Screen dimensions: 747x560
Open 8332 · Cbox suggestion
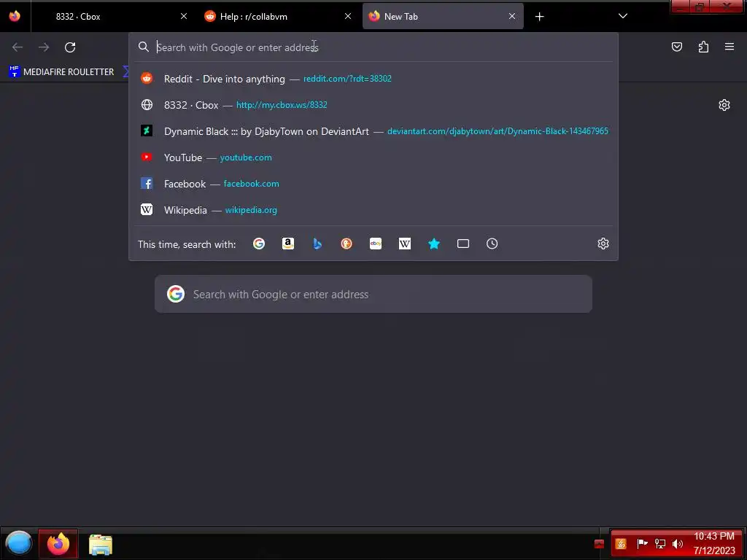click(373, 105)
